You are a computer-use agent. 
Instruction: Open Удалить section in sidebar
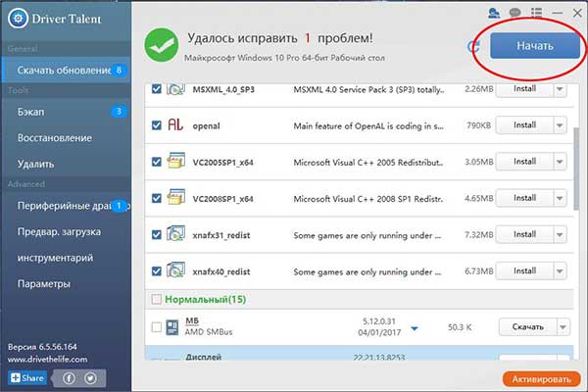tap(66, 164)
